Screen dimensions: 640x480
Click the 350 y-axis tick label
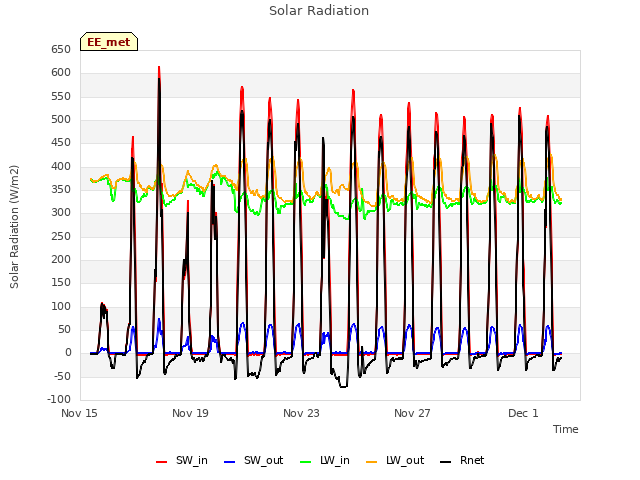(x=61, y=190)
